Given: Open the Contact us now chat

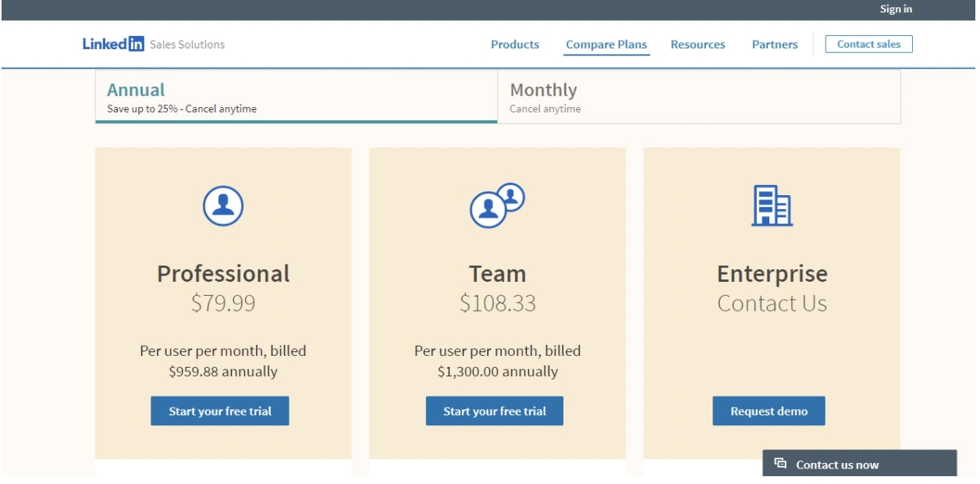Looking at the screenshot, I should click(860, 464).
